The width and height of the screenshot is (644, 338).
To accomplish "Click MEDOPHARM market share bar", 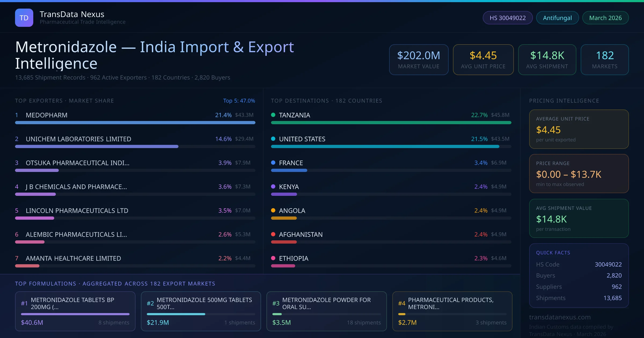I will point(135,123).
